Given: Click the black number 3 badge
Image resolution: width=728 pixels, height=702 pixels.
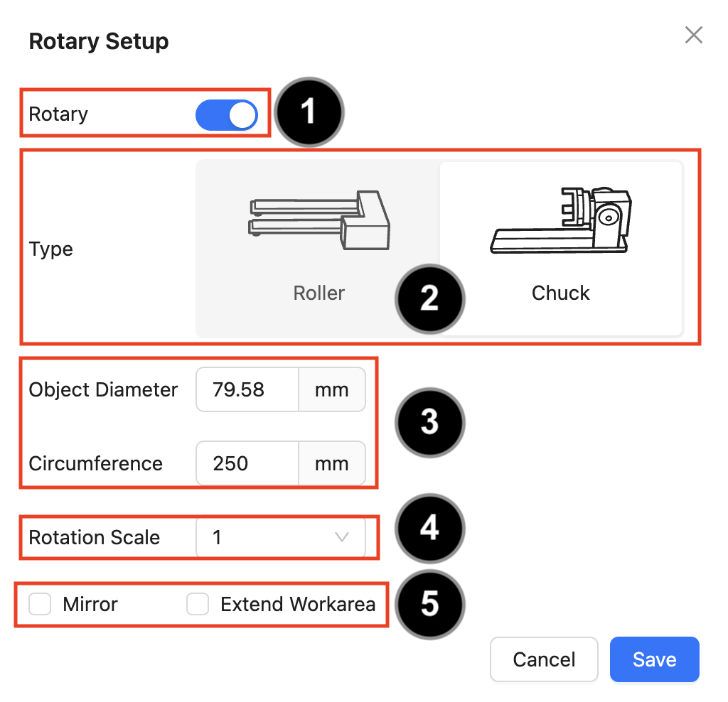Looking at the screenshot, I should point(430,422).
